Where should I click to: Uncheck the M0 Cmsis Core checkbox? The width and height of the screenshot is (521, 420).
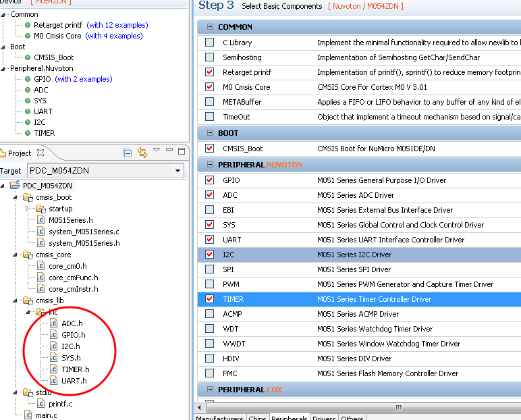tap(210, 87)
